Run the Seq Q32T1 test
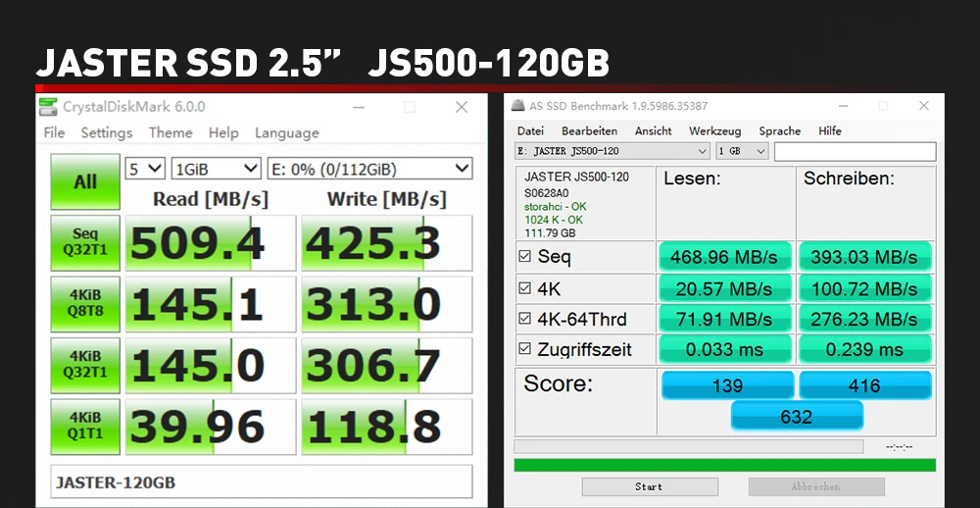Image resolution: width=980 pixels, height=508 pixels. [85, 243]
